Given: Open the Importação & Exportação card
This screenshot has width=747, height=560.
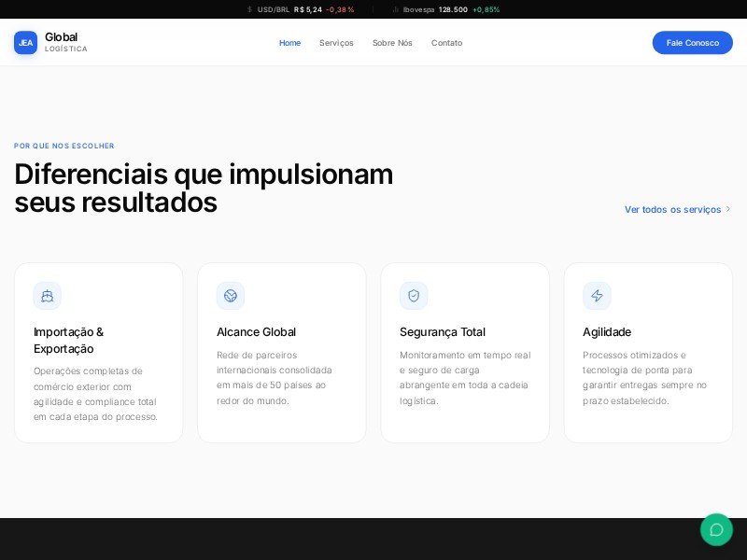Looking at the screenshot, I should 98,352.
